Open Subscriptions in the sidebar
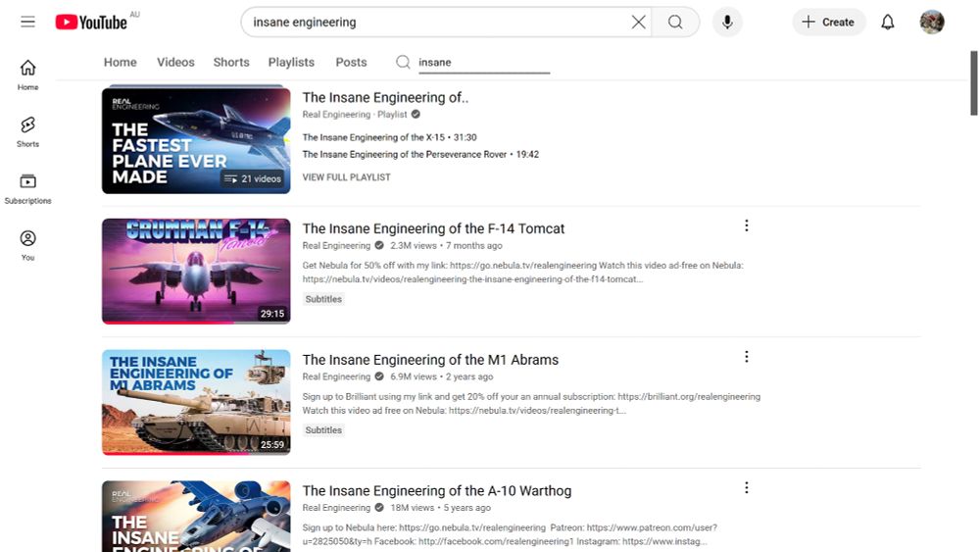 tap(27, 189)
